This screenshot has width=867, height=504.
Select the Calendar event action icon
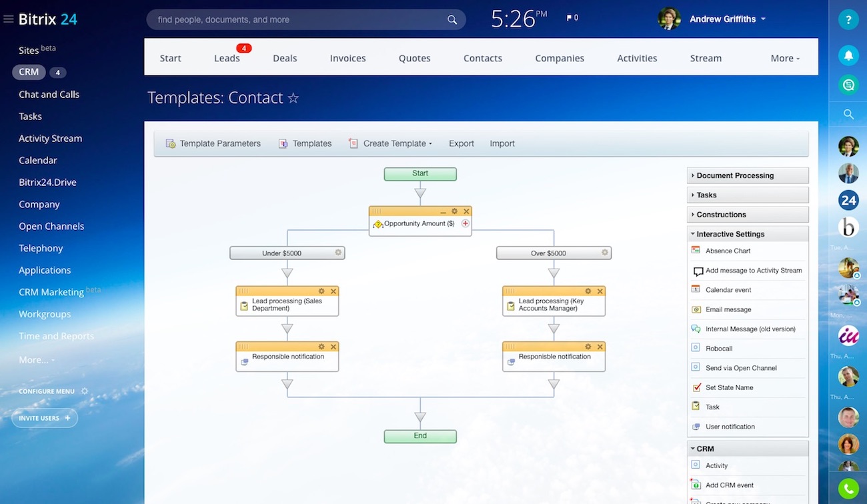(x=696, y=289)
